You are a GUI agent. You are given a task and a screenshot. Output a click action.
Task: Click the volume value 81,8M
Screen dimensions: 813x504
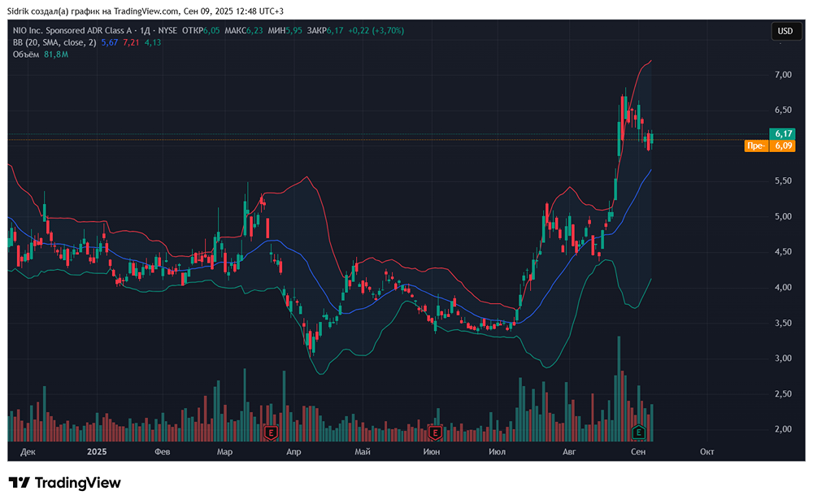coord(56,54)
